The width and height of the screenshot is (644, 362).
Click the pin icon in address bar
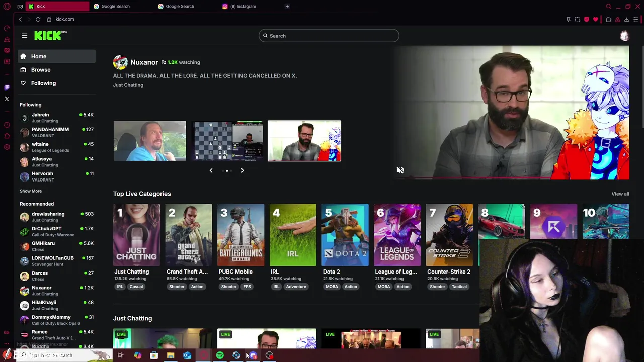click(x=568, y=19)
